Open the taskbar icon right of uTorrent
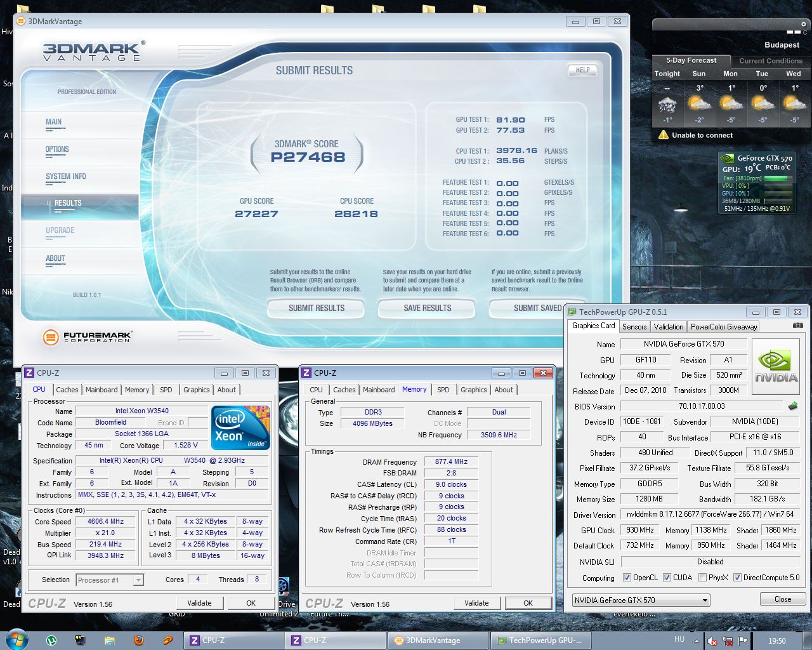 [81, 640]
